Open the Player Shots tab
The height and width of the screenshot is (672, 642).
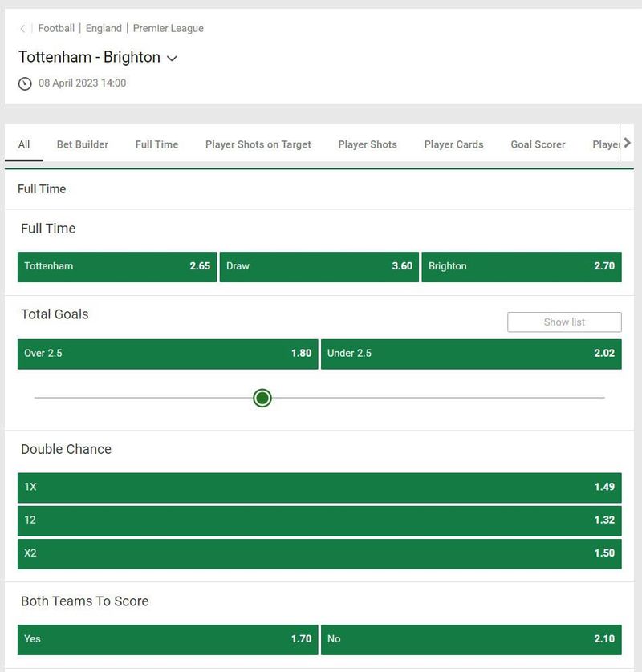(368, 144)
